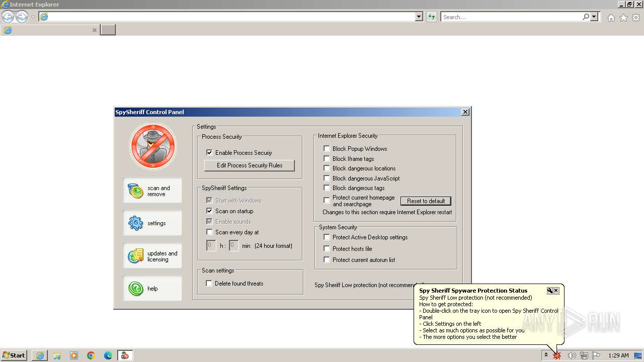Enable Protect current autorun list

[x=327, y=259]
